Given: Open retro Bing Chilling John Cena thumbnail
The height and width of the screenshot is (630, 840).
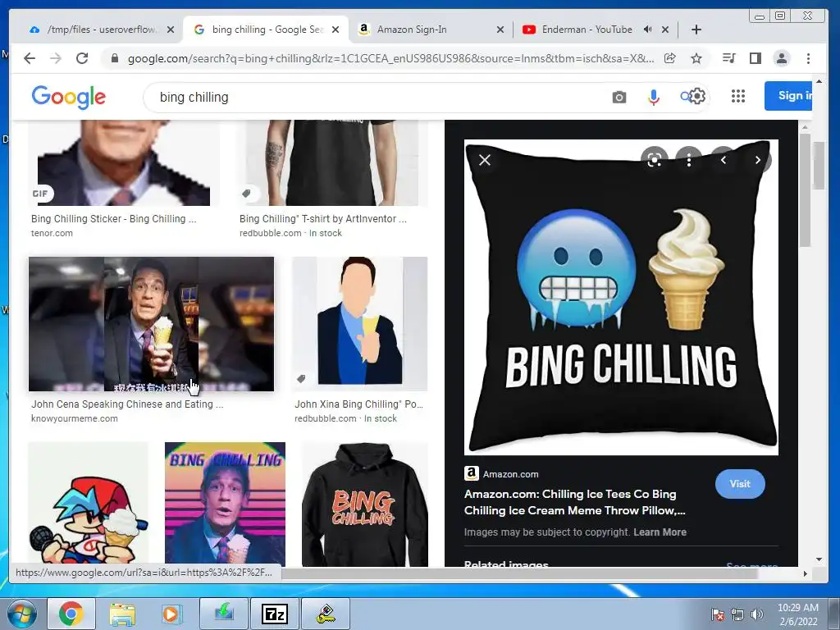Looking at the screenshot, I should pyautogui.click(x=225, y=504).
